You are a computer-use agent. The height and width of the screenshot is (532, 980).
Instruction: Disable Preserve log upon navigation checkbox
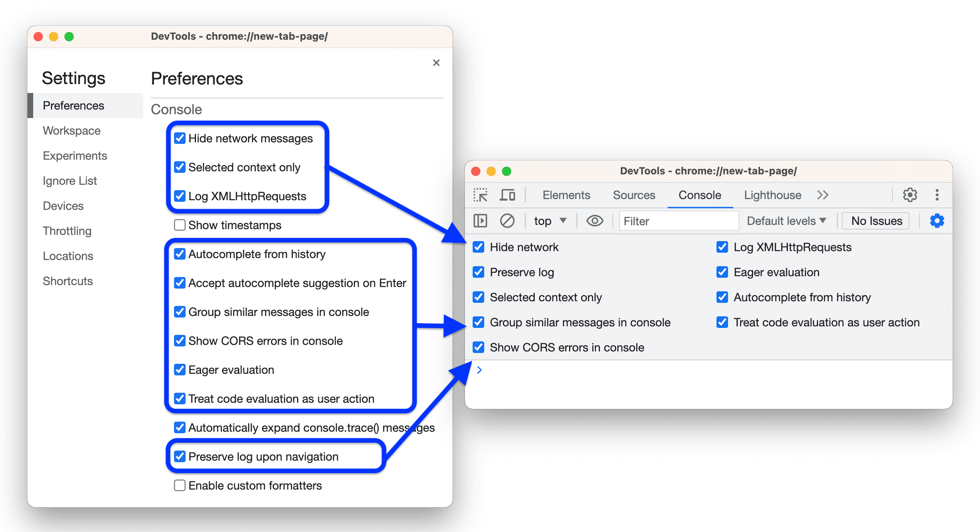[177, 457]
